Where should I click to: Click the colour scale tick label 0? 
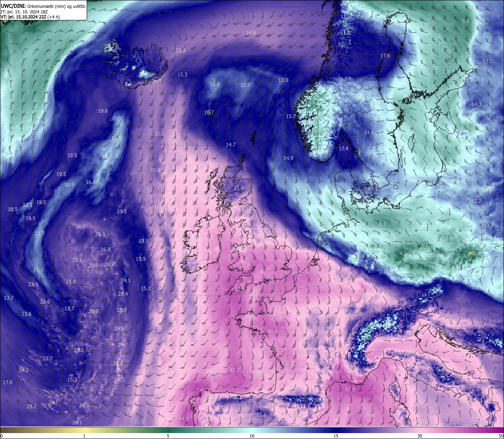pos(2,436)
